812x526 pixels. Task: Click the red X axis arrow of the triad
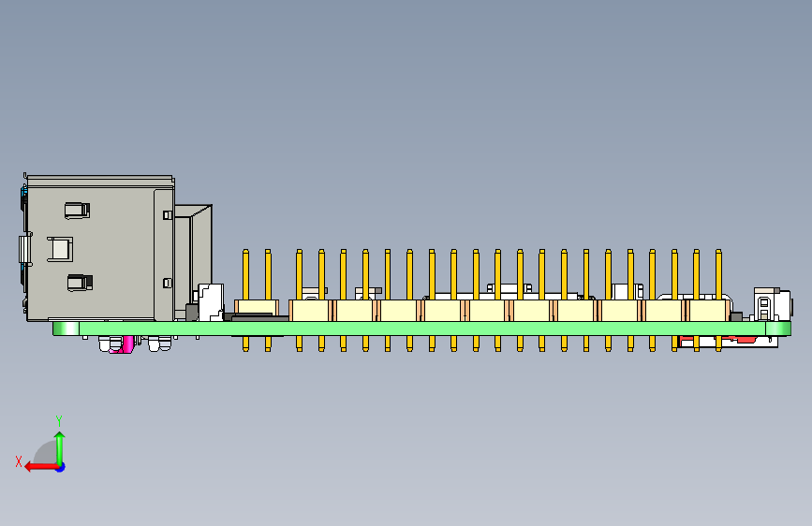[x=41, y=467]
